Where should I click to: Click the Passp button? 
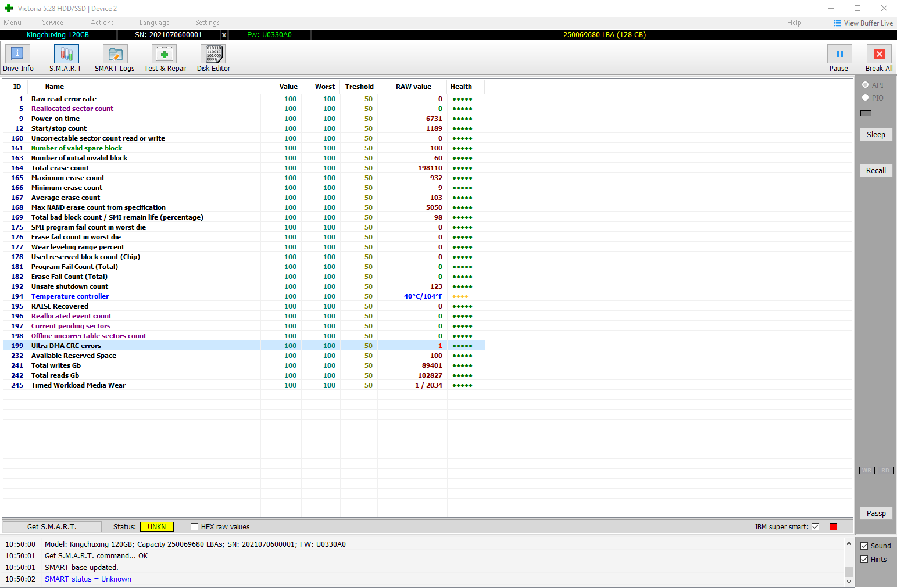click(876, 514)
